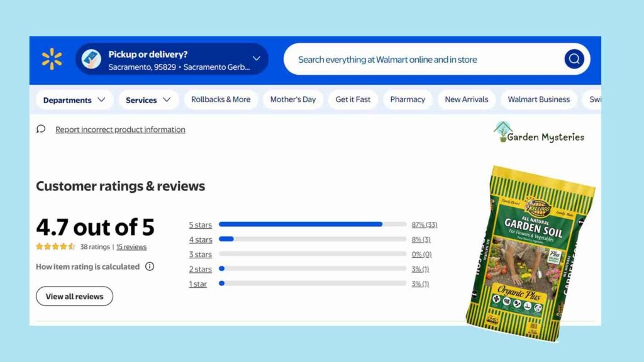The image size is (644, 362).
Task: Open the Mother's Day section
Action: tap(293, 99)
